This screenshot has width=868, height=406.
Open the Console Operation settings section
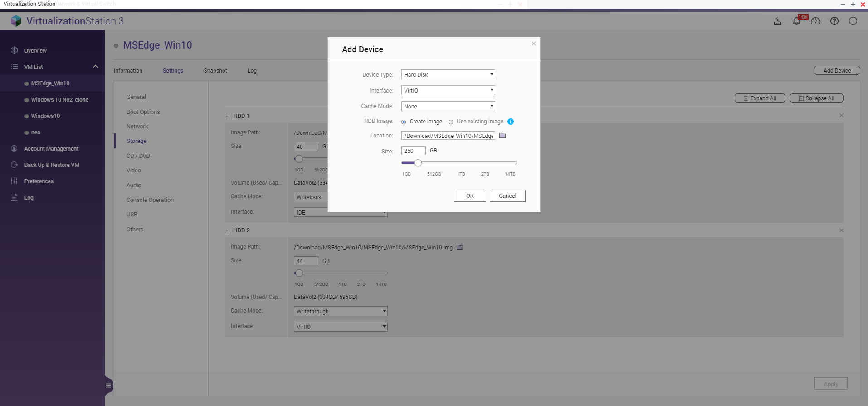tap(150, 200)
